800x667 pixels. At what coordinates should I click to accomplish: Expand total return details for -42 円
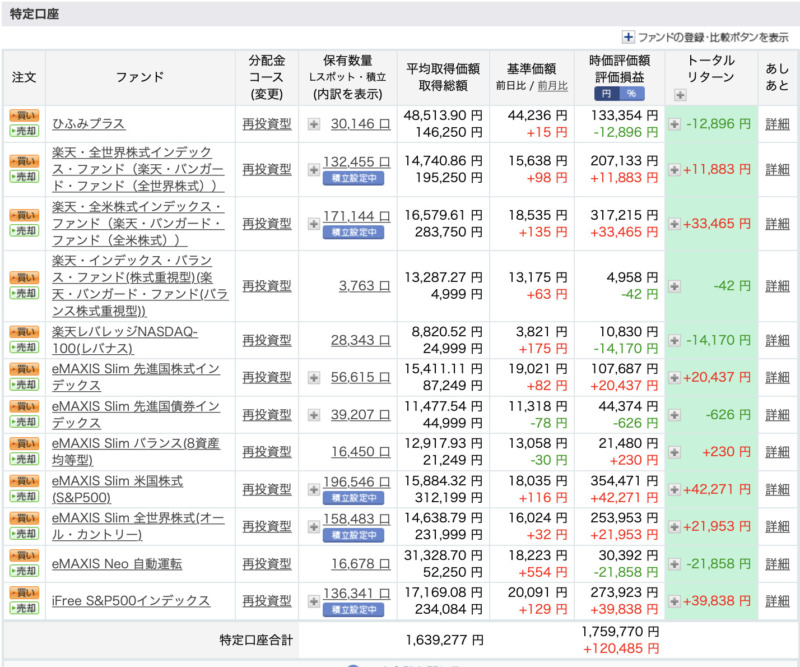674,286
